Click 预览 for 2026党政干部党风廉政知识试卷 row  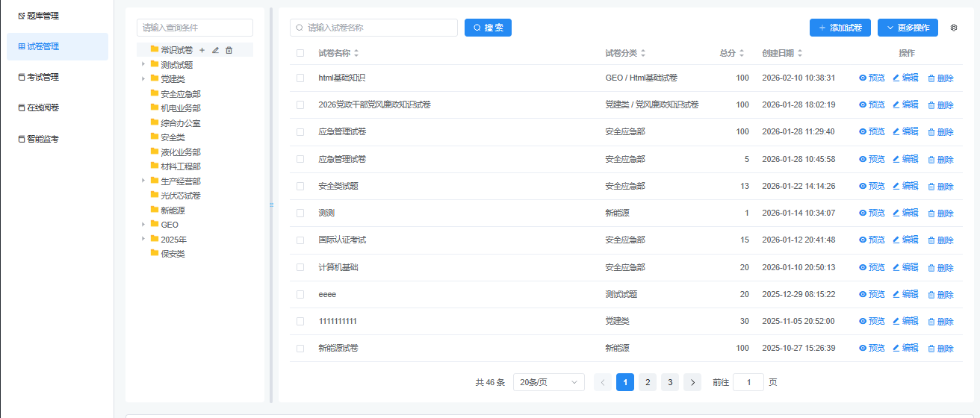tap(872, 104)
